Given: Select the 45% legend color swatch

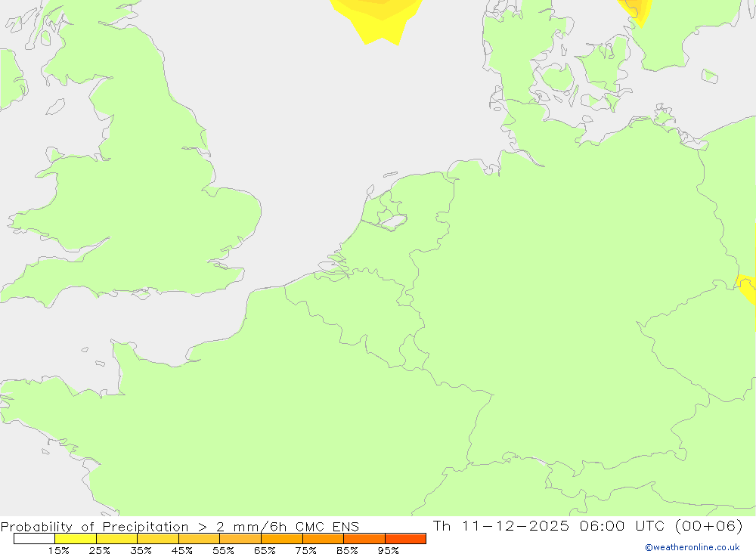Looking at the screenshot, I should (199, 538).
